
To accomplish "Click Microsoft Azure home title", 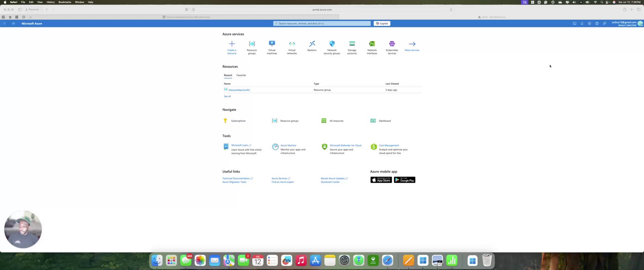I will 32,23.
